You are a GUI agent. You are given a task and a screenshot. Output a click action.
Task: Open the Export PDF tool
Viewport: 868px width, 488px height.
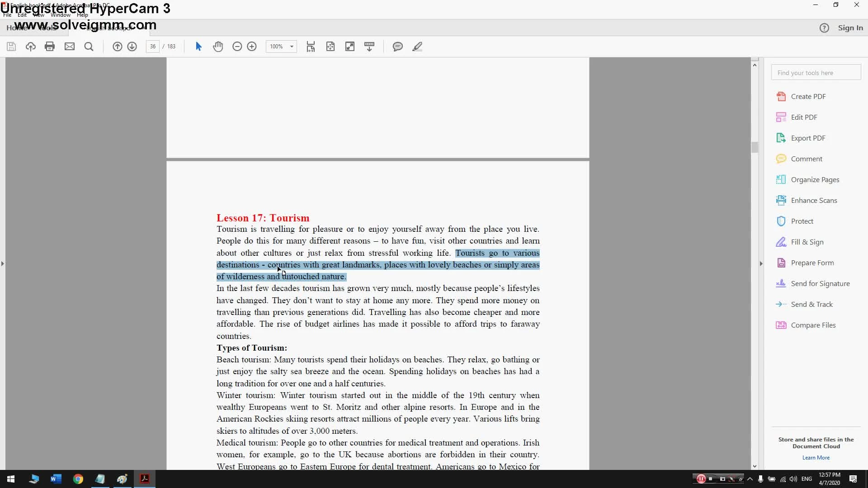[801, 138]
